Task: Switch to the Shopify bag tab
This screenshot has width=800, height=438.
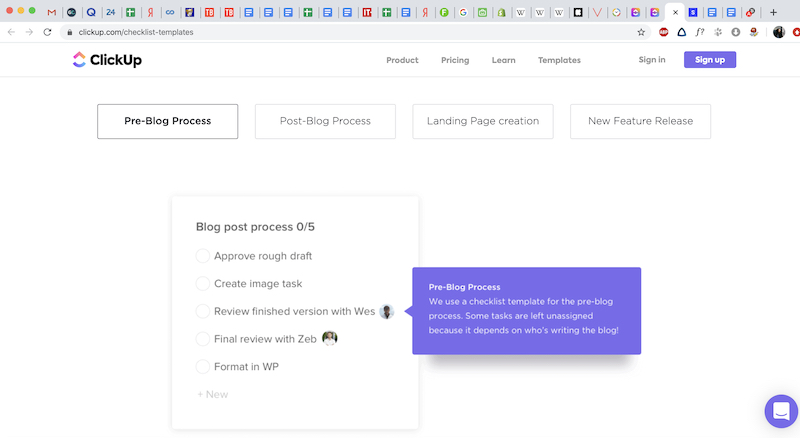Action: pyautogui.click(x=502, y=12)
